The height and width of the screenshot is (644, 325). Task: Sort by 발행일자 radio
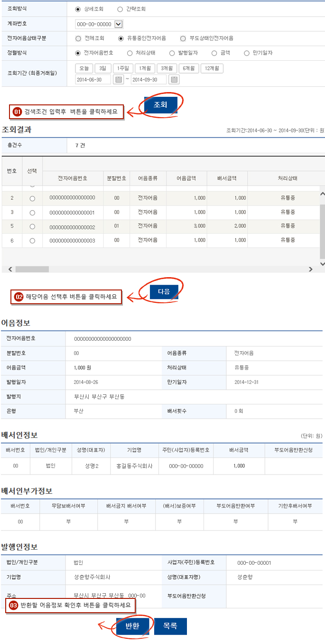click(x=172, y=53)
